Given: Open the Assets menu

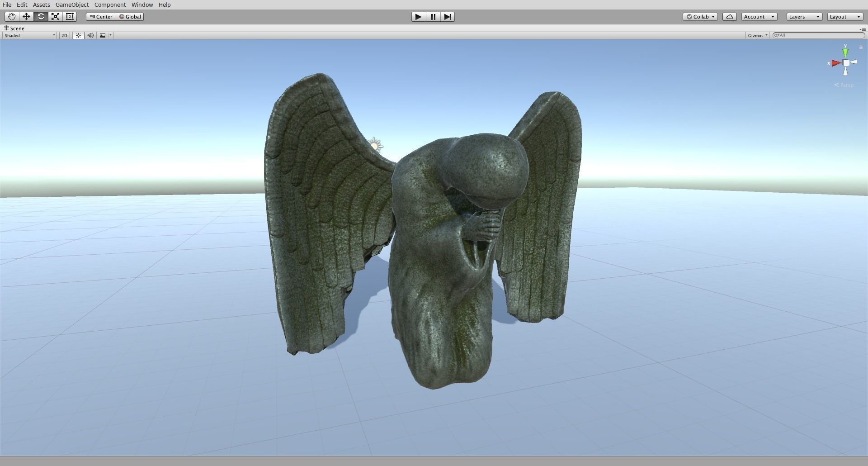Looking at the screenshot, I should [x=41, y=5].
